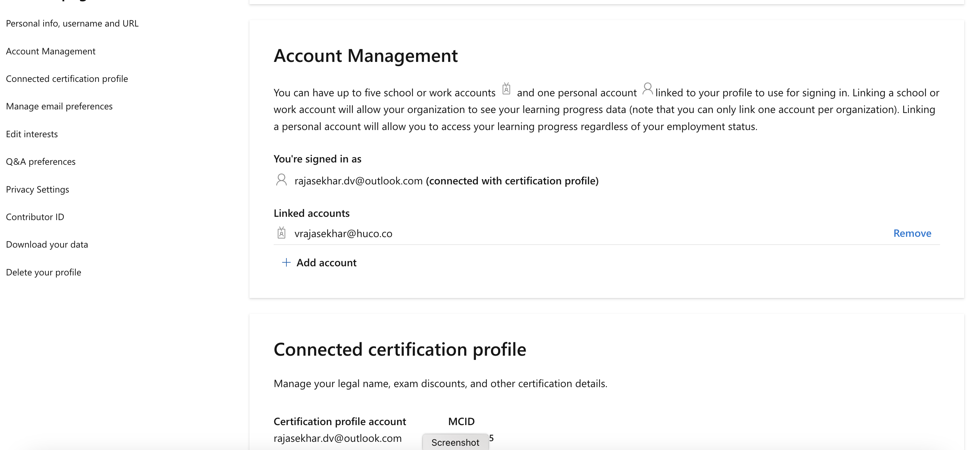
Task: Open Edit interests in sidebar
Action: (32, 134)
